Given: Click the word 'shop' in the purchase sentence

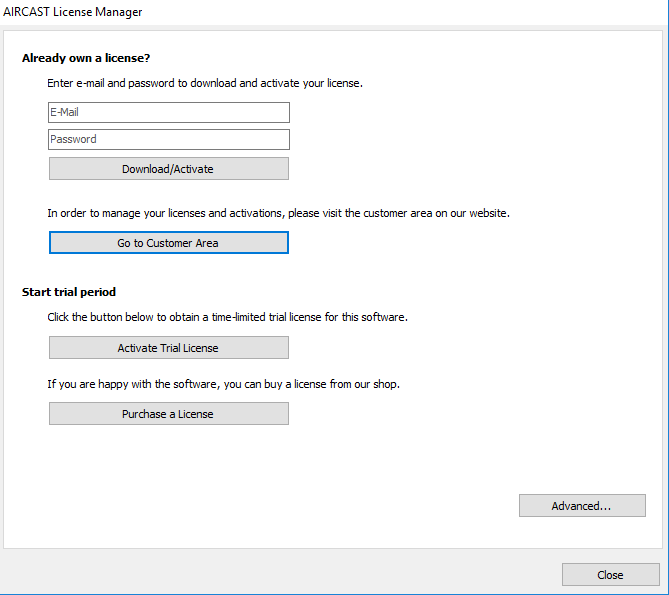Looking at the screenshot, I should coord(385,384).
